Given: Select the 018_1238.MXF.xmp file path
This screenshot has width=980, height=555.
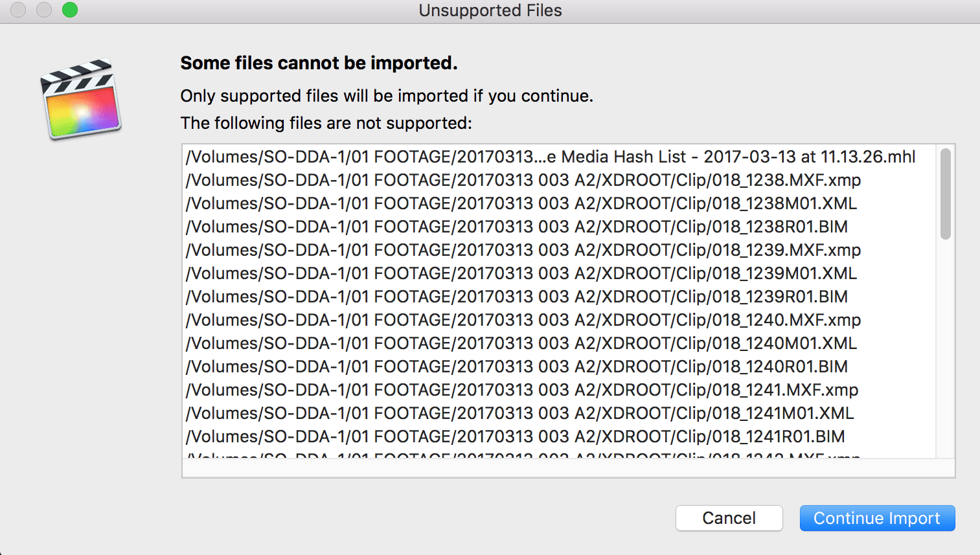Looking at the screenshot, I should click(x=522, y=180).
